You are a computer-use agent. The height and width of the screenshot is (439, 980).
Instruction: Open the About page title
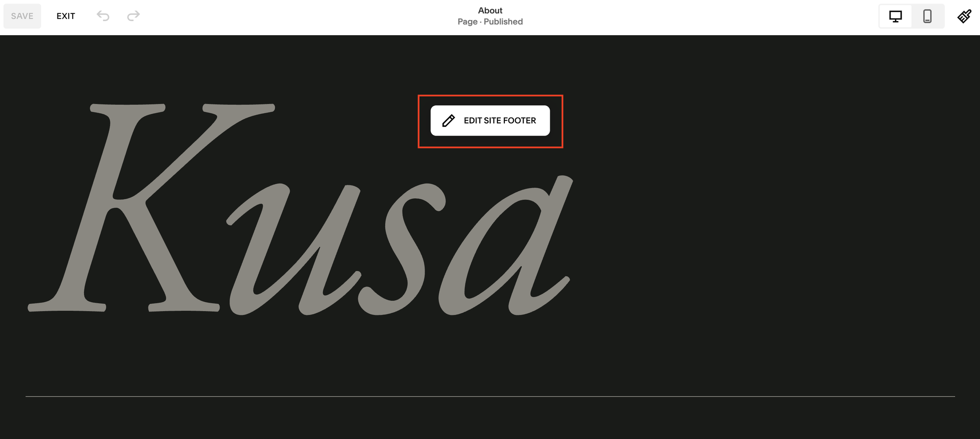[x=490, y=11]
